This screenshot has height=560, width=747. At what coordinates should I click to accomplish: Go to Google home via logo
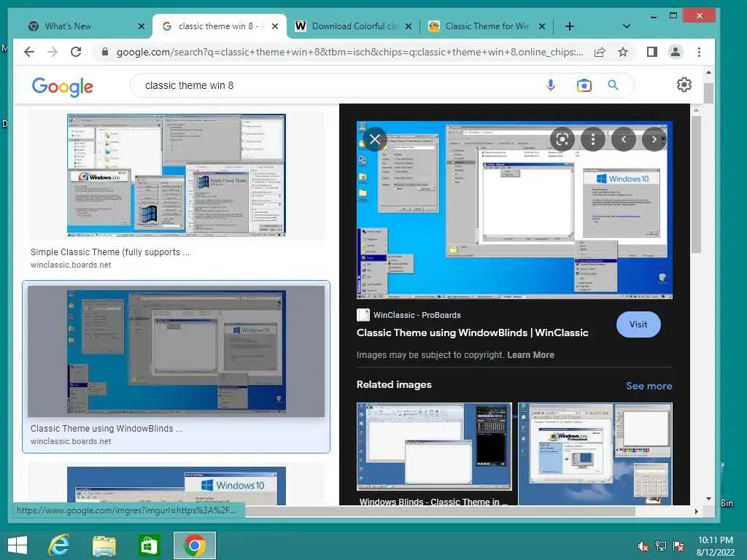point(63,87)
